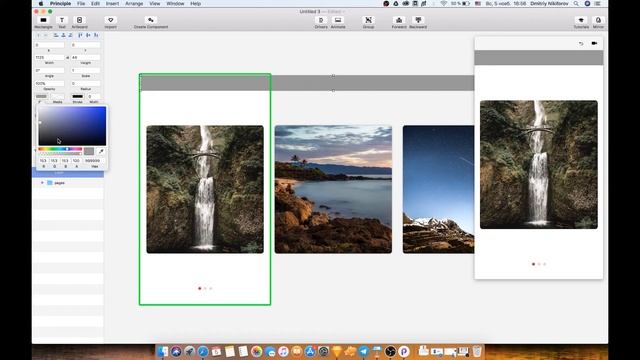The image size is (640, 360).
Task: Click the hue rainbow slider
Action: coord(60,149)
